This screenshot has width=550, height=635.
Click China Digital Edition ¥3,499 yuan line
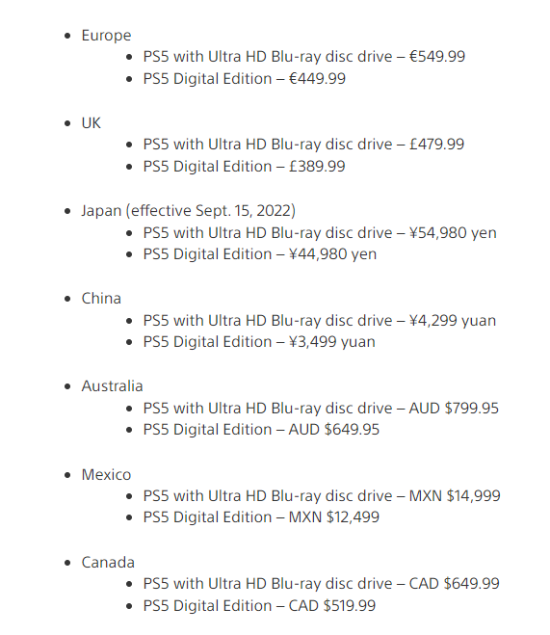pyautogui.click(x=259, y=342)
